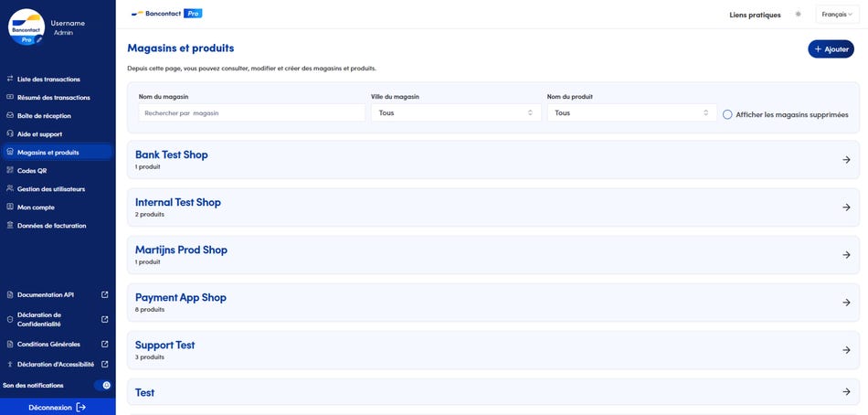Click external link icon beside Déclaration d'Accessibilité

pyautogui.click(x=105, y=364)
